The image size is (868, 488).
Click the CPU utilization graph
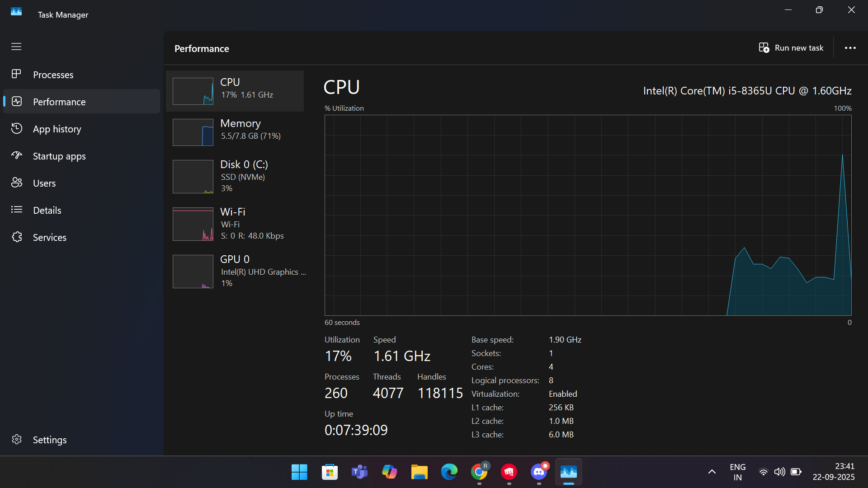(588, 215)
